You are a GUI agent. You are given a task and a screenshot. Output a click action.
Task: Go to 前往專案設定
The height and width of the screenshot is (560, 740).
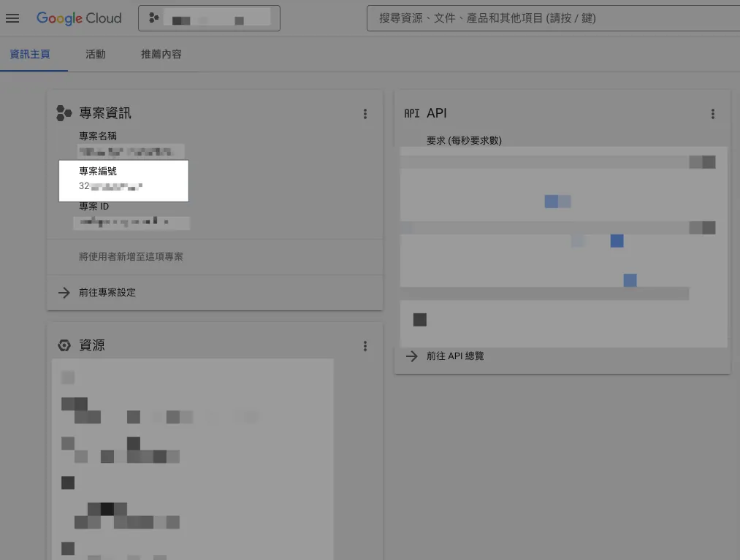point(107,293)
